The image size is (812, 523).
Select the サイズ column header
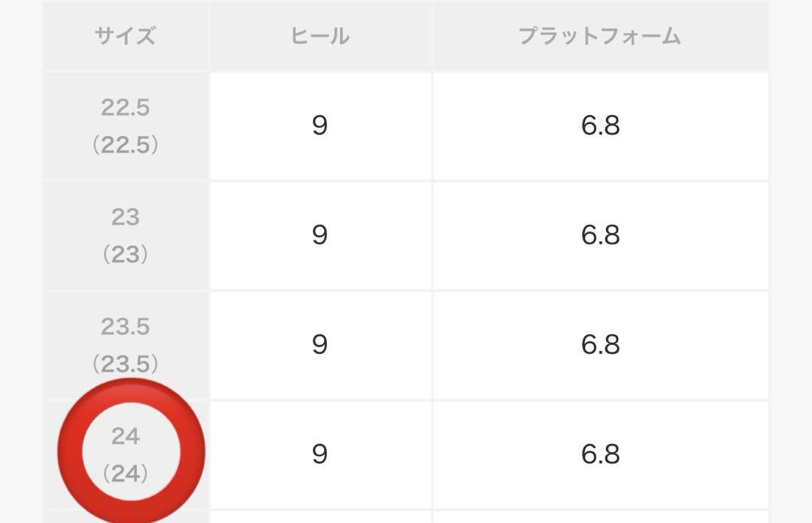pos(126,36)
